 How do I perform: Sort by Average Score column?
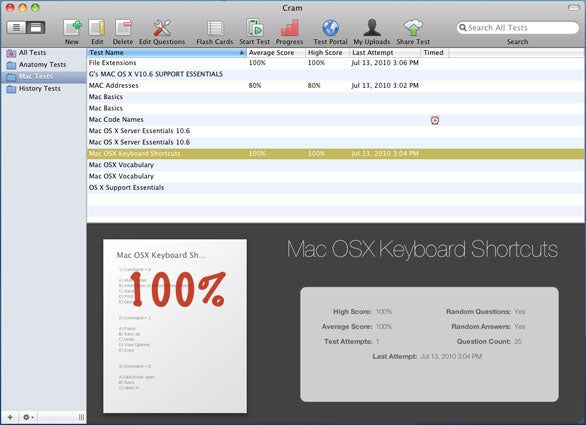(x=276, y=53)
